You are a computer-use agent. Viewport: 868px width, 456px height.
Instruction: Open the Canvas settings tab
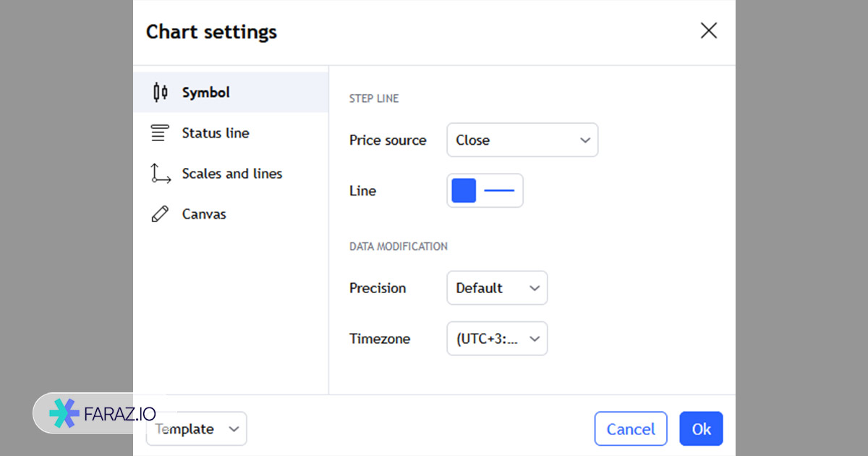click(204, 214)
